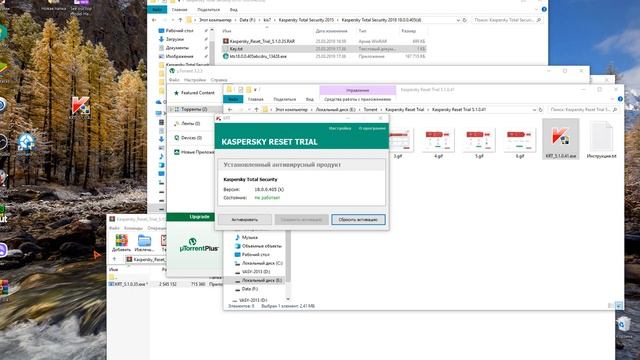Click the Сбросить активацию button

[358, 220]
